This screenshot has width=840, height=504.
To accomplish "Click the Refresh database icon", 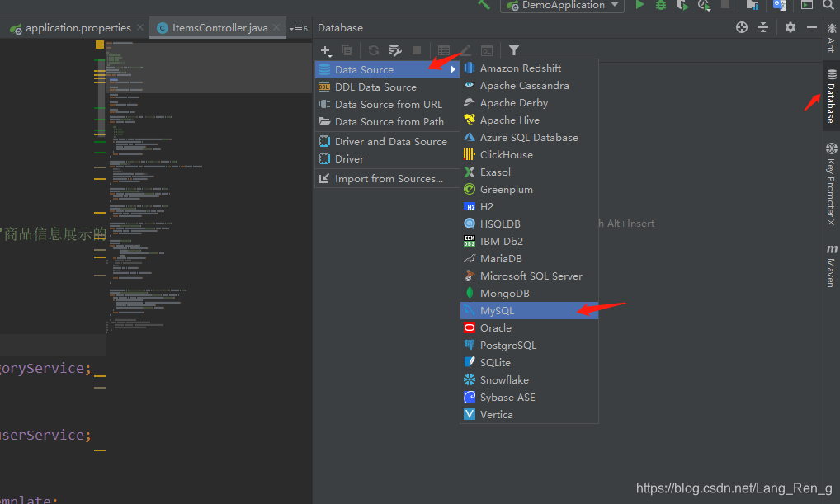I will point(374,50).
